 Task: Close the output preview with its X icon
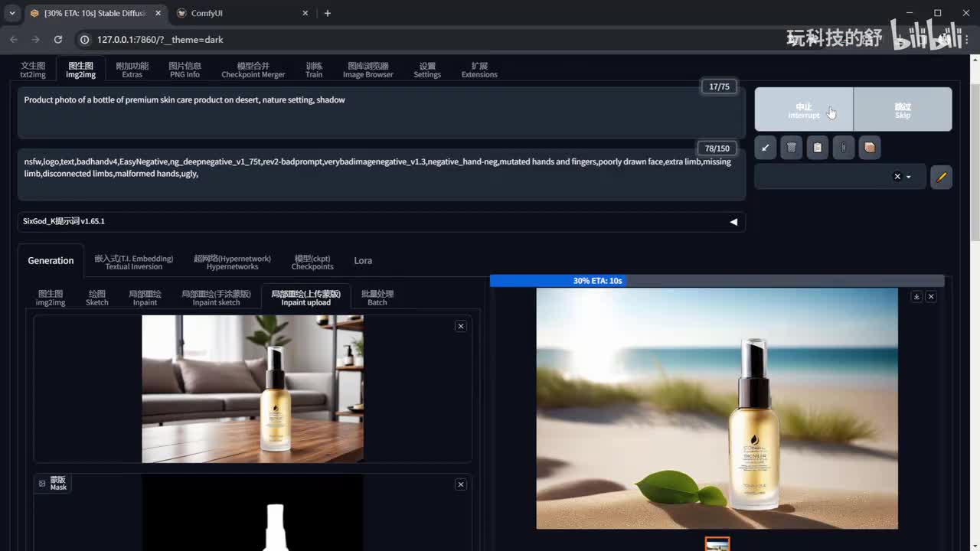click(x=931, y=296)
